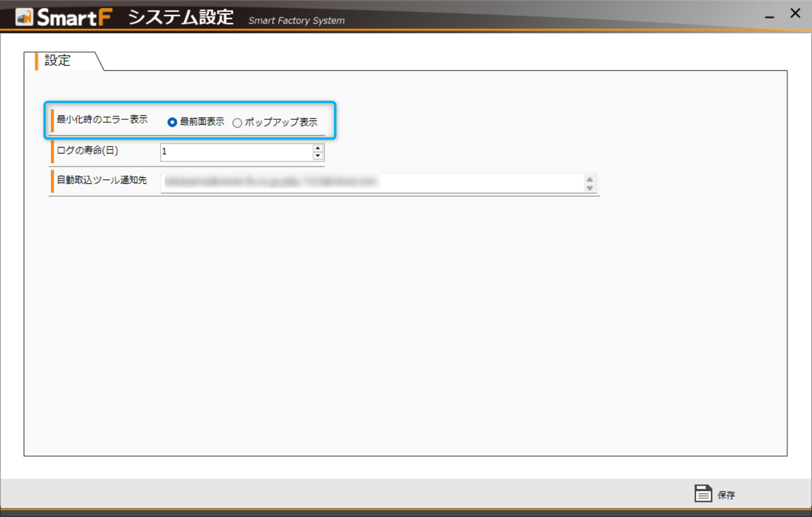Increase ログの寿命 value with up arrow

(318, 148)
